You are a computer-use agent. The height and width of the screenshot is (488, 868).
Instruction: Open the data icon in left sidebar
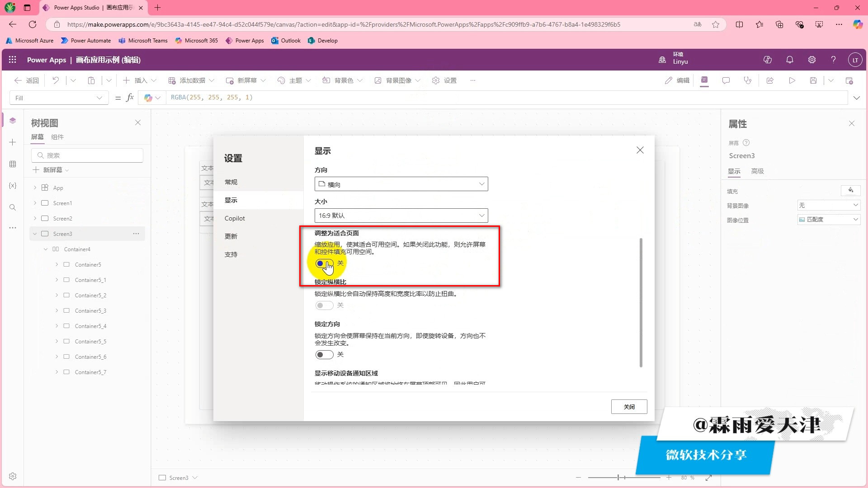[13, 164]
